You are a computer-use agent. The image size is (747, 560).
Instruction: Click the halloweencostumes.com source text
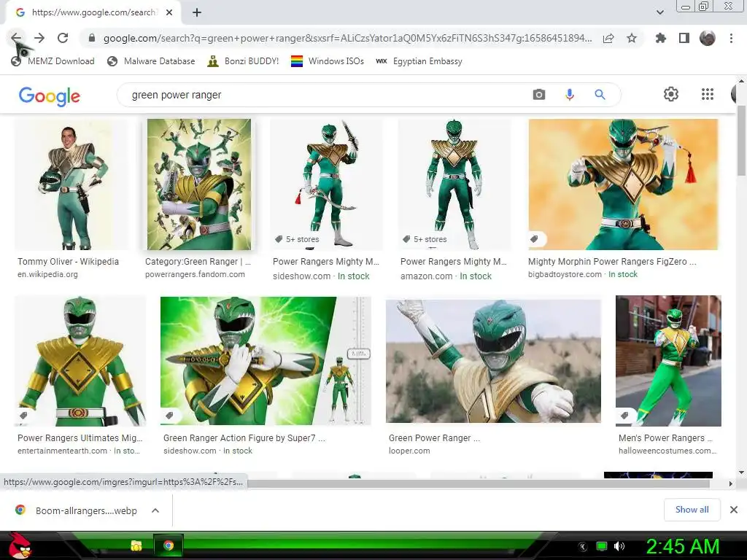667,451
